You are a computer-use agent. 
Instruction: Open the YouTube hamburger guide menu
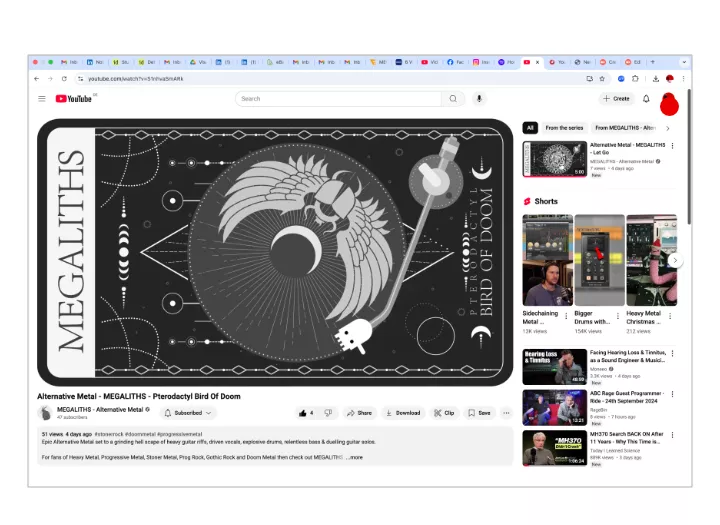tap(42, 99)
